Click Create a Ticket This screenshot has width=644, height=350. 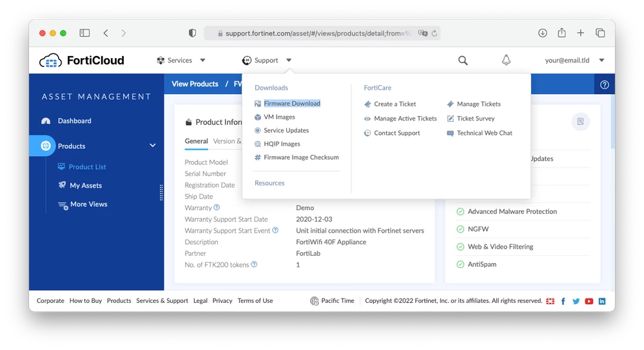coord(395,104)
